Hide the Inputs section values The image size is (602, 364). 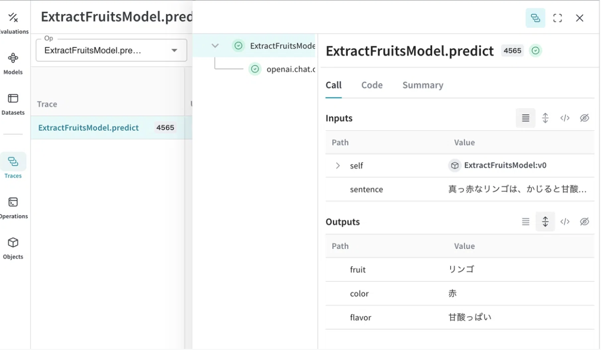(584, 118)
